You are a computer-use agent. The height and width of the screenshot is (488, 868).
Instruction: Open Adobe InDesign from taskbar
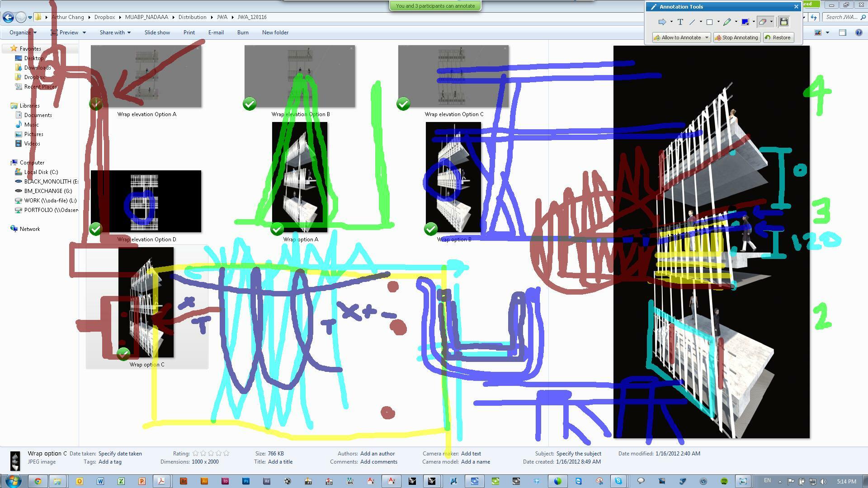[x=225, y=481]
